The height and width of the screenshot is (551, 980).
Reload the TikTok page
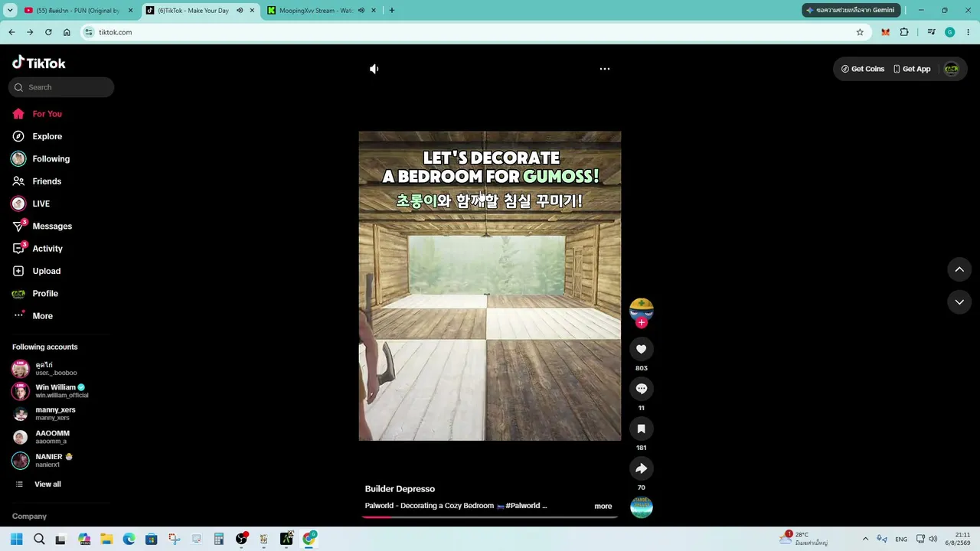(48, 32)
